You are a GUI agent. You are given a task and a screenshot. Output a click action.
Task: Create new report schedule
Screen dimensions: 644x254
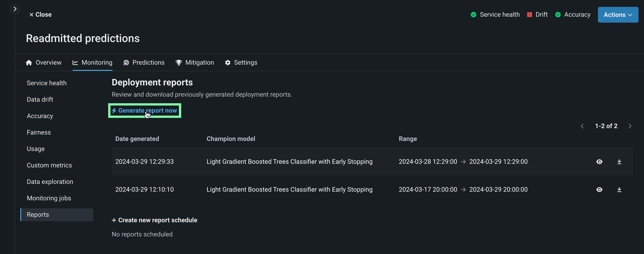coord(154,220)
